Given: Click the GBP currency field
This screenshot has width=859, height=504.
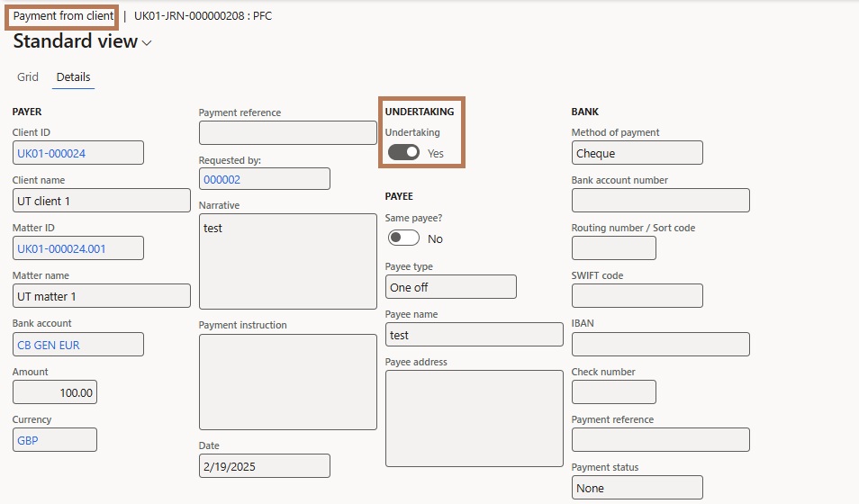Looking at the screenshot, I should tap(55, 440).
